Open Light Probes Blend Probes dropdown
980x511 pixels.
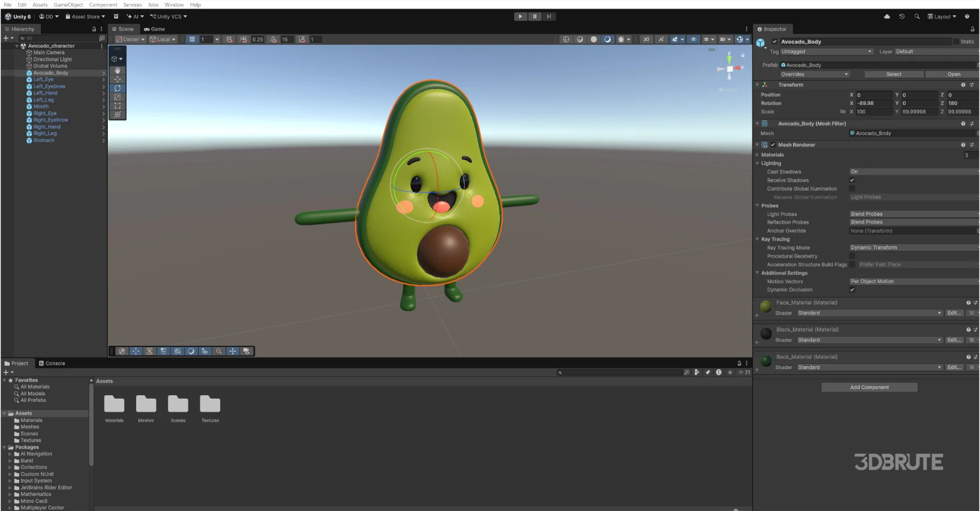tap(913, 214)
